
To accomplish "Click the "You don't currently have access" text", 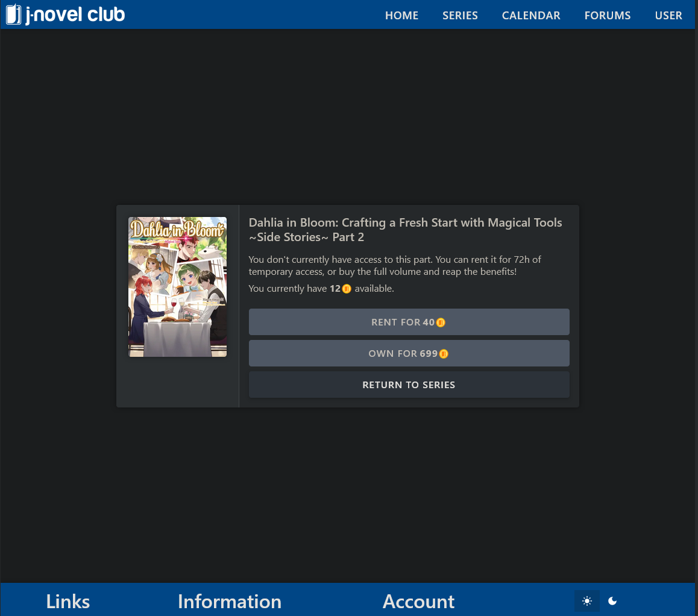I will [395, 265].
